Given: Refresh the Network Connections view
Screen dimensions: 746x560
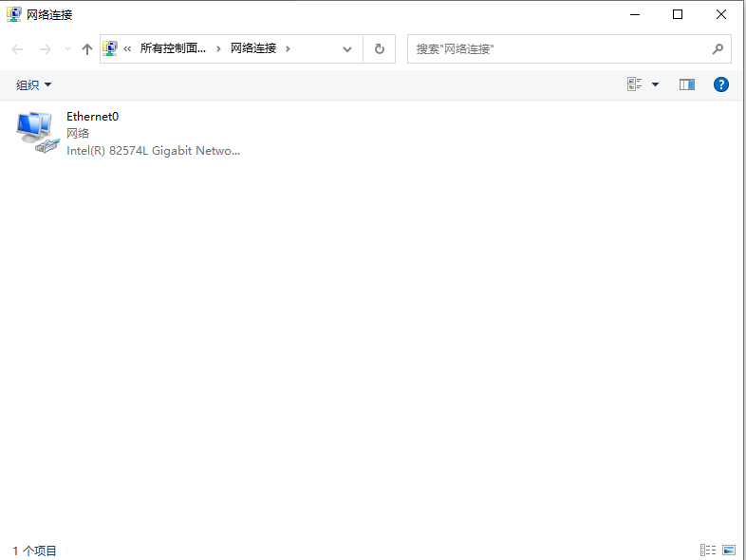Looking at the screenshot, I should [x=380, y=48].
